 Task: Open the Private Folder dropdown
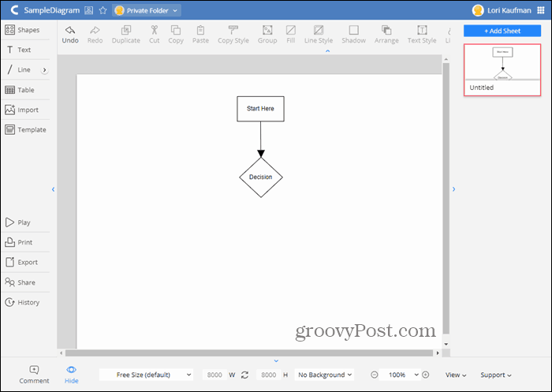click(147, 10)
